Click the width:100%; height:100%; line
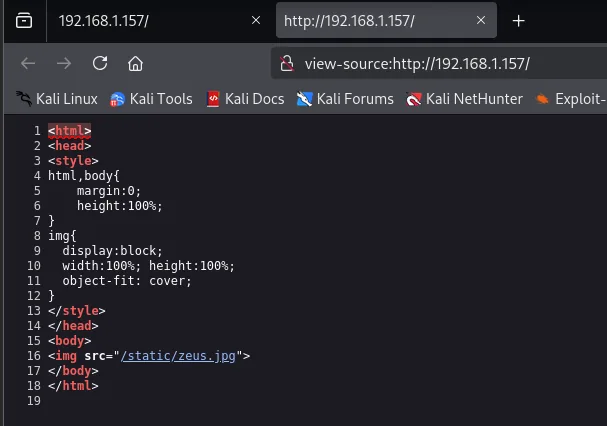This screenshot has height=426, width=607. (x=148, y=266)
